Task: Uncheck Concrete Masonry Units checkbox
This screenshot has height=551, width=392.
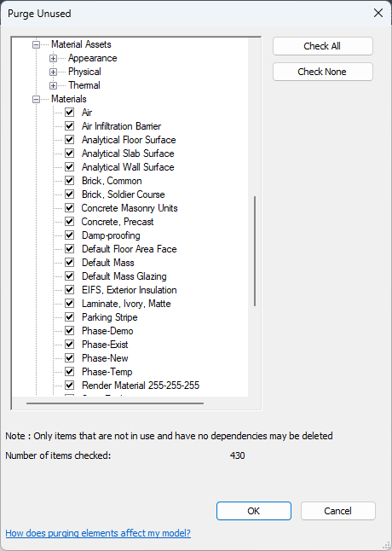Action: click(x=70, y=208)
